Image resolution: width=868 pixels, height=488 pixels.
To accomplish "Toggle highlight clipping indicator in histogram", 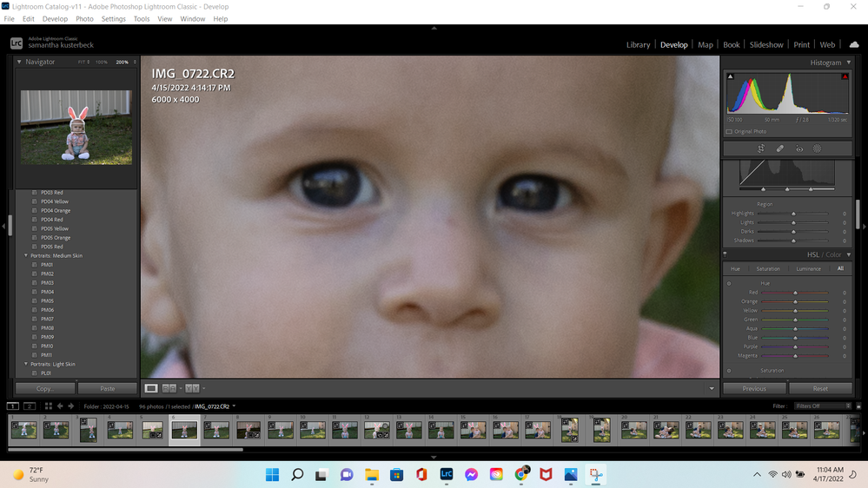I will pyautogui.click(x=845, y=76).
